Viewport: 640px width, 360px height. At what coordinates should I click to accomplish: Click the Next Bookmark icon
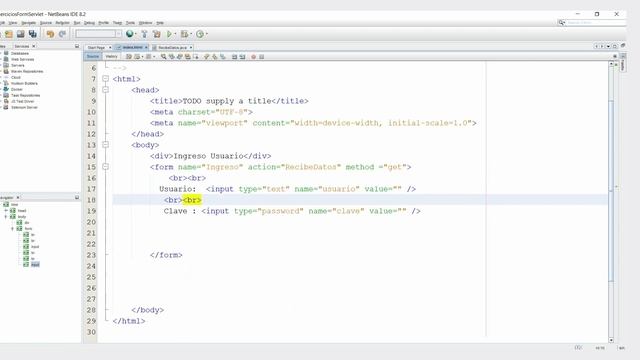coord(215,57)
